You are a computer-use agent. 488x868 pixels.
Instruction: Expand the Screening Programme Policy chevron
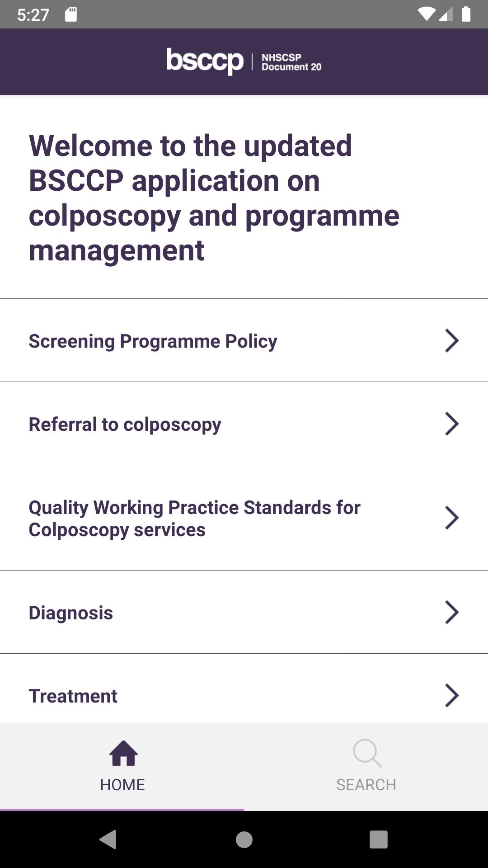452,340
